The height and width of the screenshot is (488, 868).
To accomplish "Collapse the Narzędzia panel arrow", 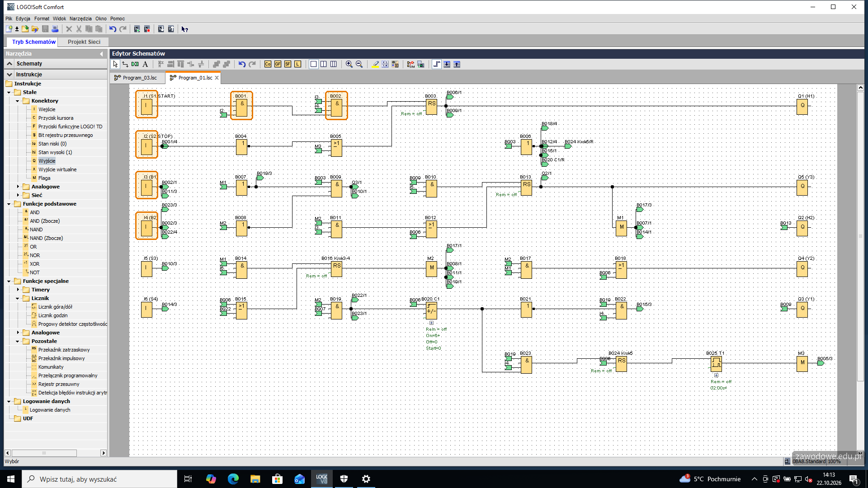I will 101,54.
